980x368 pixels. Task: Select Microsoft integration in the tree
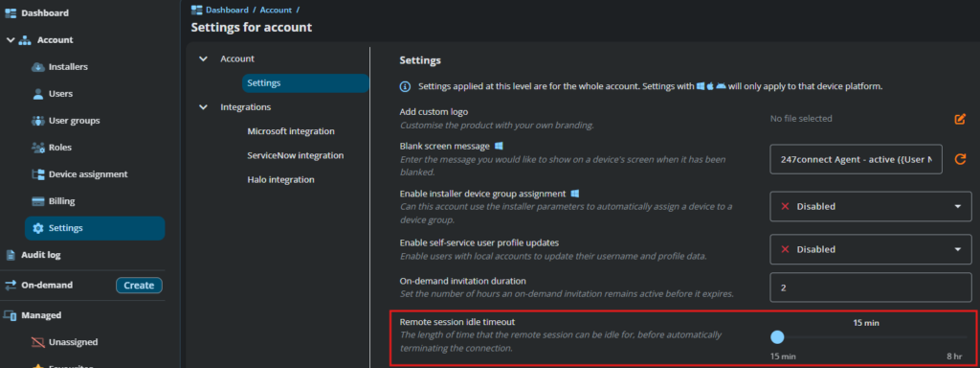point(291,131)
